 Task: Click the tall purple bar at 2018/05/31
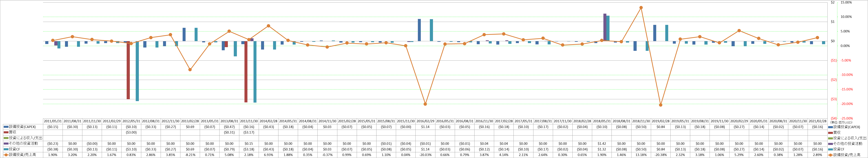point(605,28)
